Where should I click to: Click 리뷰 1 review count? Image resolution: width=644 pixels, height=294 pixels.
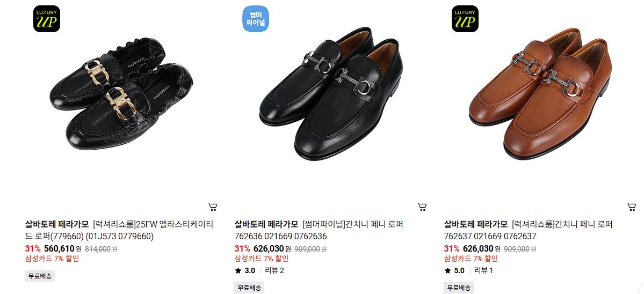483,270
